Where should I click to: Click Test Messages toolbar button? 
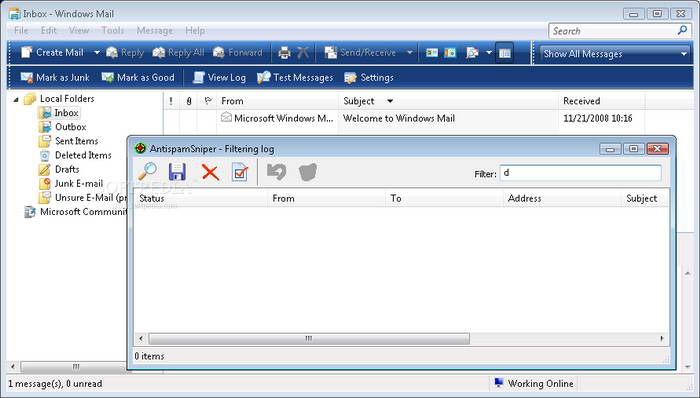coord(295,78)
